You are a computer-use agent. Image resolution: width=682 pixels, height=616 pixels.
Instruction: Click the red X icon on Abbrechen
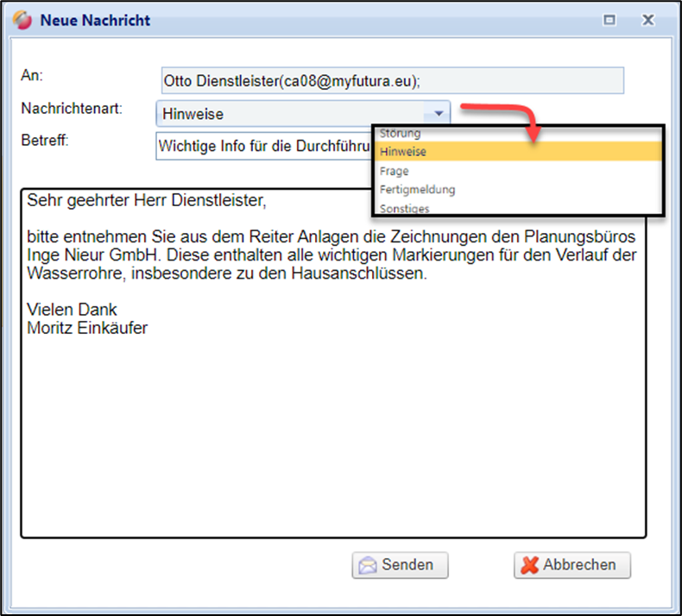(x=529, y=565)
